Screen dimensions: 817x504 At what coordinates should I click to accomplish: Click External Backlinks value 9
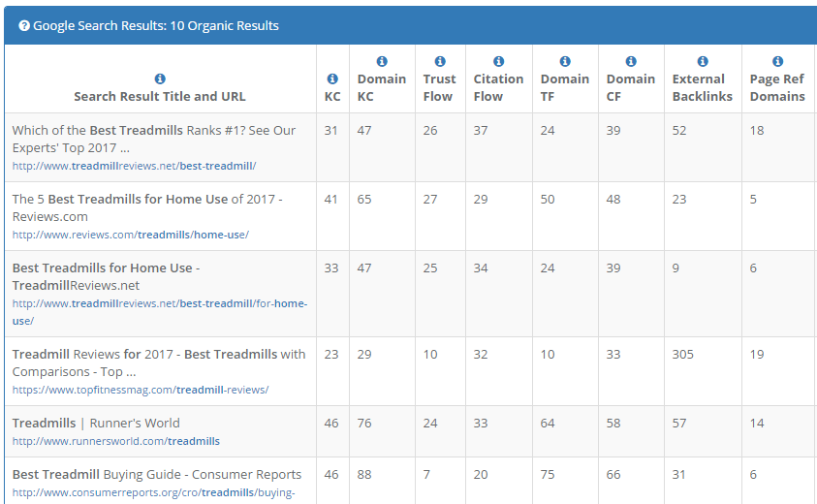pos(676,268)
